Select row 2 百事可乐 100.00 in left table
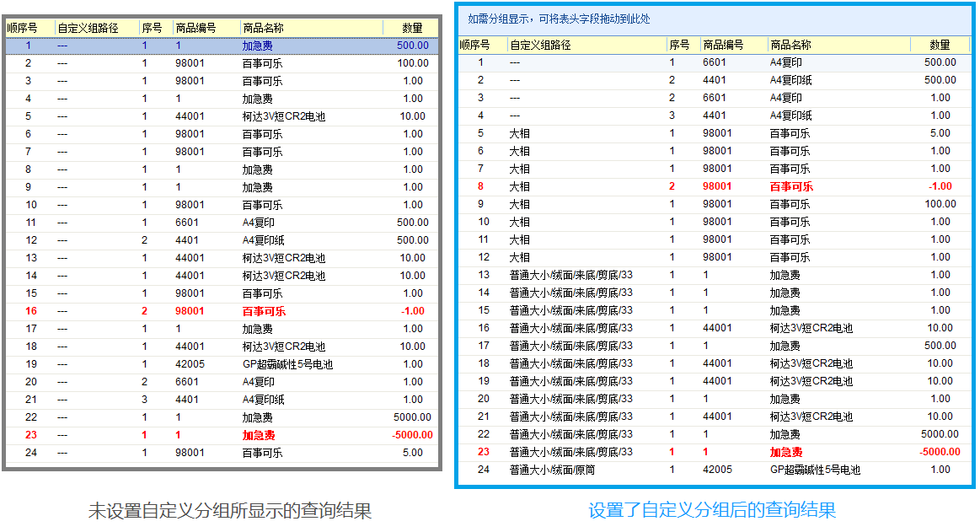 222,63
